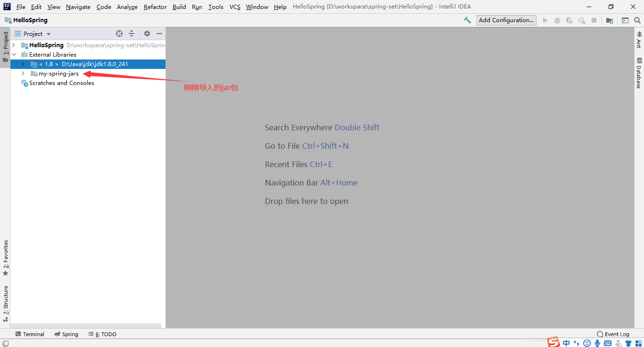Click the emoji smiley icon in IME bar
Viewport: 644px width, 347px height.
(x=587, y=343)
